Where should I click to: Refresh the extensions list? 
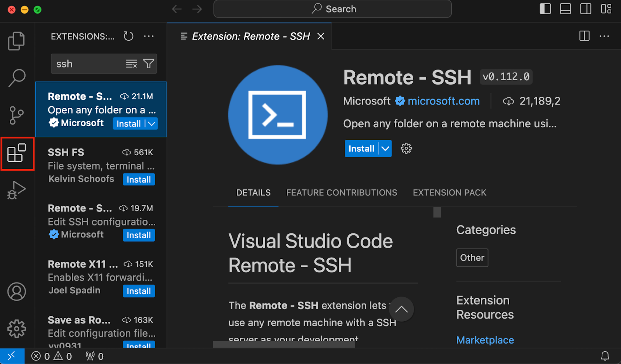click(x=128, y=36)
